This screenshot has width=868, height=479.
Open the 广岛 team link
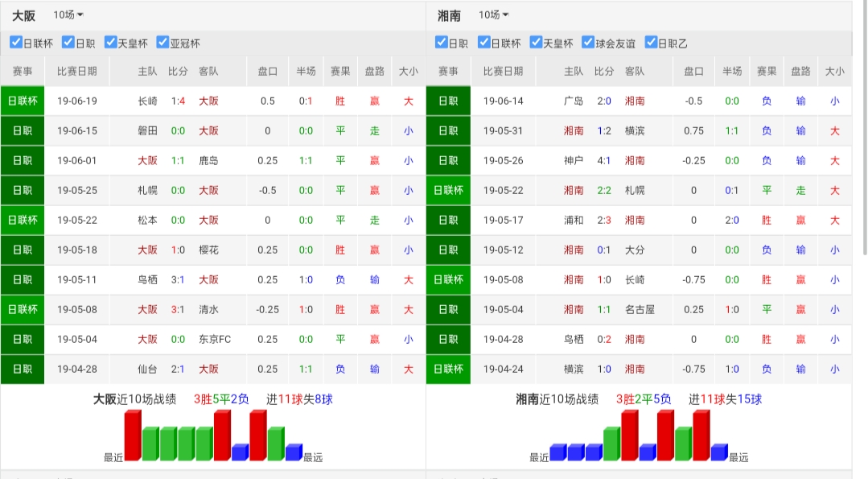pos(574,101)
